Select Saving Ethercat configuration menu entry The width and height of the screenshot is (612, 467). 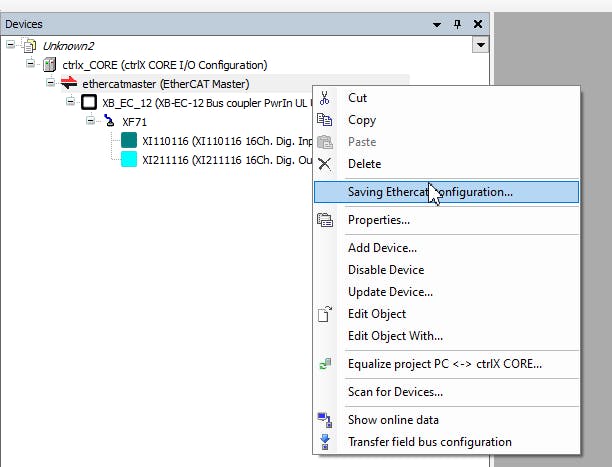click(x=430, y=192)
